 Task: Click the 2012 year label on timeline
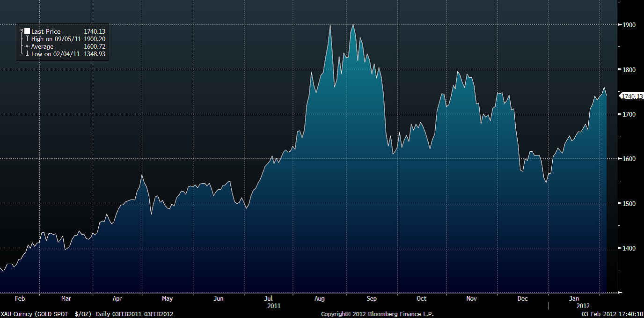click(x=576, y=305)
